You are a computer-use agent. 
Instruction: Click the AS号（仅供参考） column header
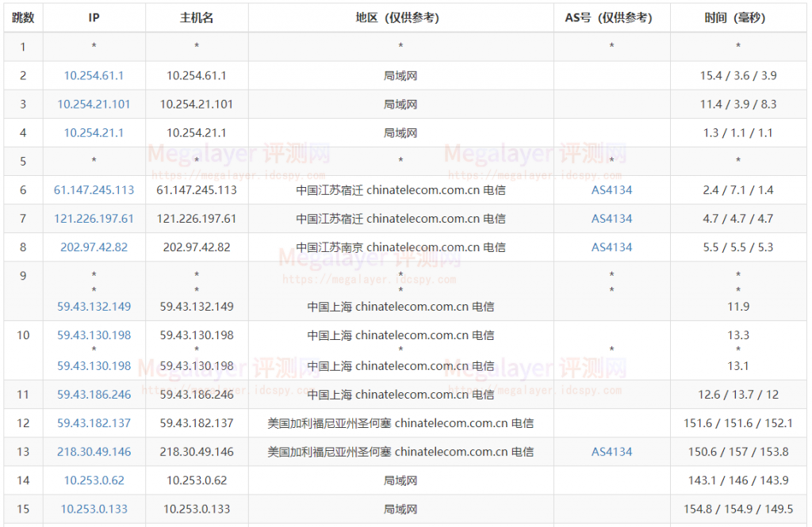point(611,17)
